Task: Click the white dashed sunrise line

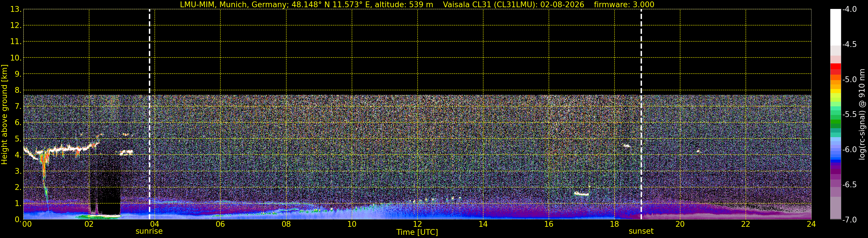Action: (150, 114)
